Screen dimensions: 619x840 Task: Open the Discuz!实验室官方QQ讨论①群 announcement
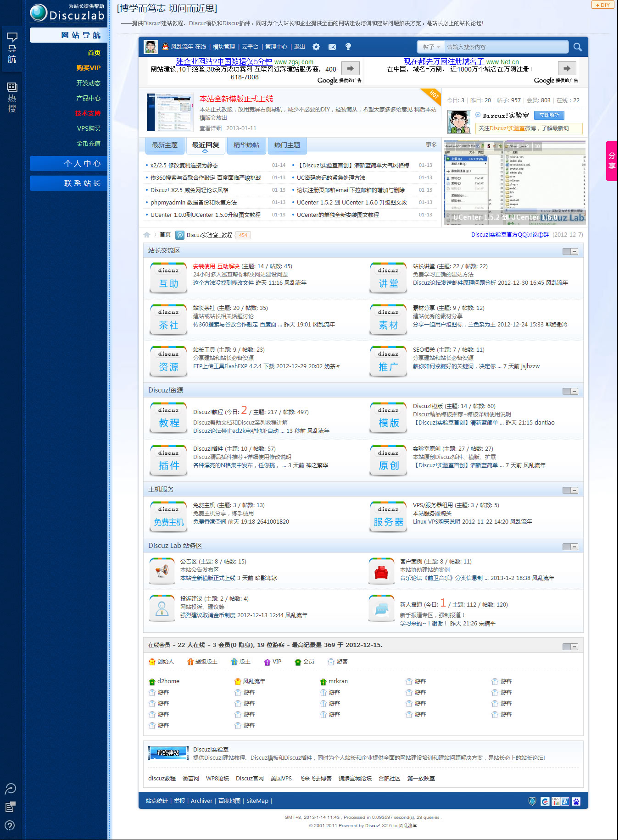tap(510, 235)
